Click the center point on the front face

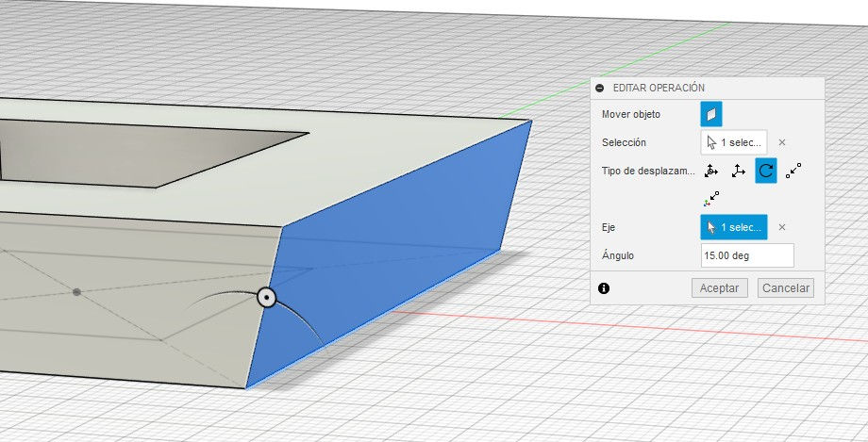[76, 292]
